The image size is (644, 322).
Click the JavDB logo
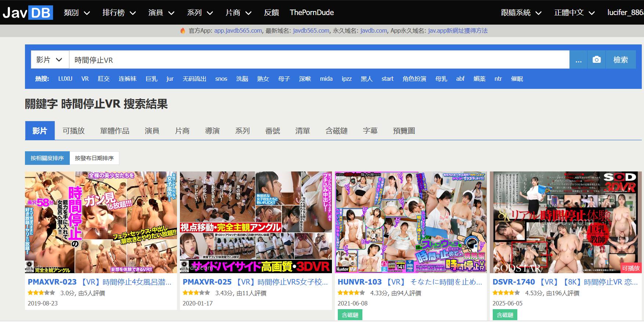(x=28, y=12)
